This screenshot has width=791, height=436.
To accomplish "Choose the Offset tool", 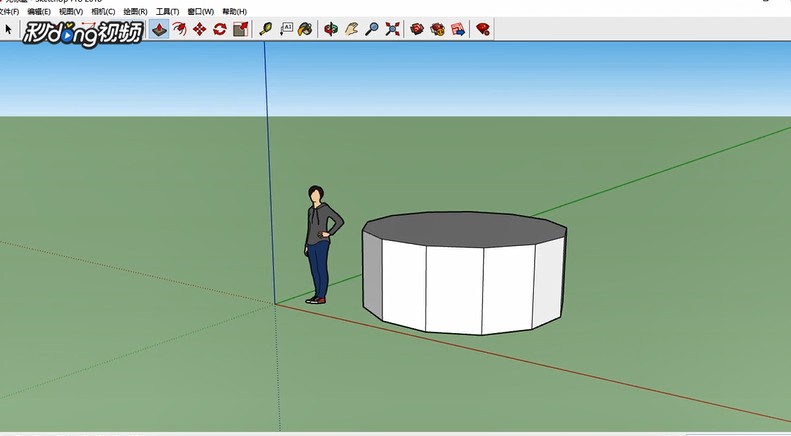I will pos(180,29).
